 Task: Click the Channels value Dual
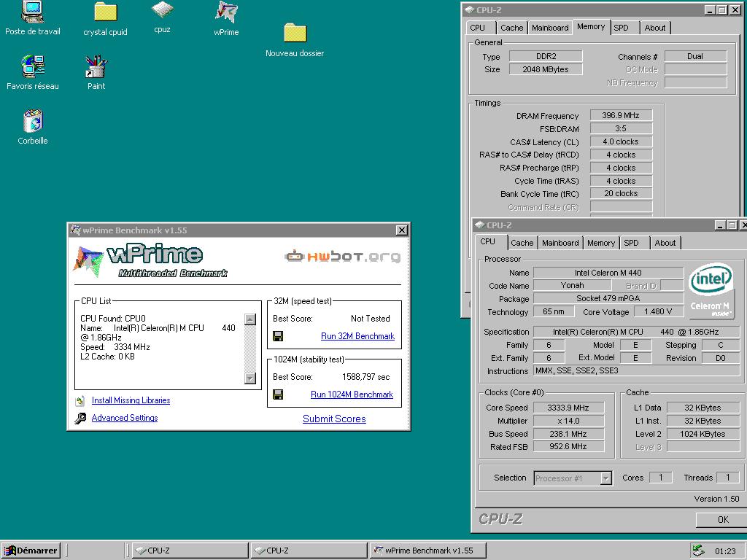click(x=695, y=56)
